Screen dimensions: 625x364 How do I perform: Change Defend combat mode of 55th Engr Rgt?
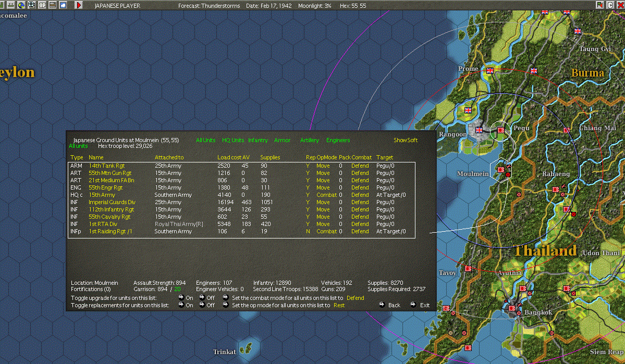coord(360,187)
